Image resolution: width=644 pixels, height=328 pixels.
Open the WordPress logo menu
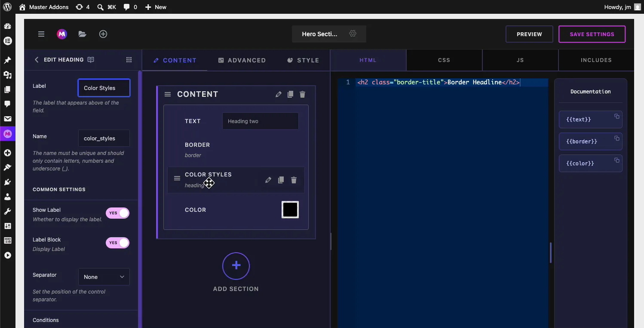pyautogui.click(x=7, y=7)
